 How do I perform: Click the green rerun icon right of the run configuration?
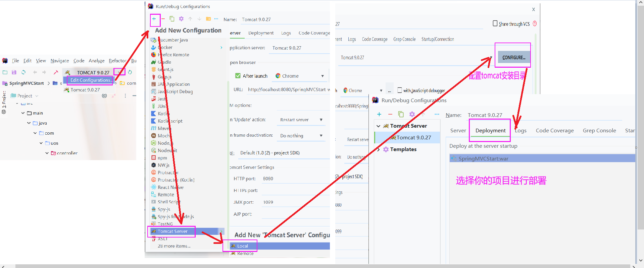[x=130, y=72]
